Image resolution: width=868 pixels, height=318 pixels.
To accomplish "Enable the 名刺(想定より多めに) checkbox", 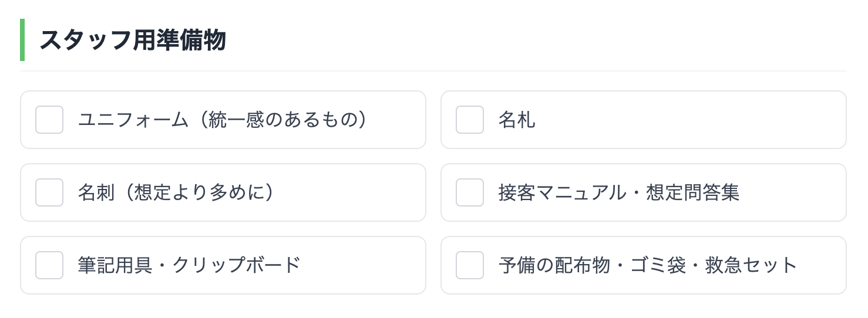I will (x=49, y=192).
